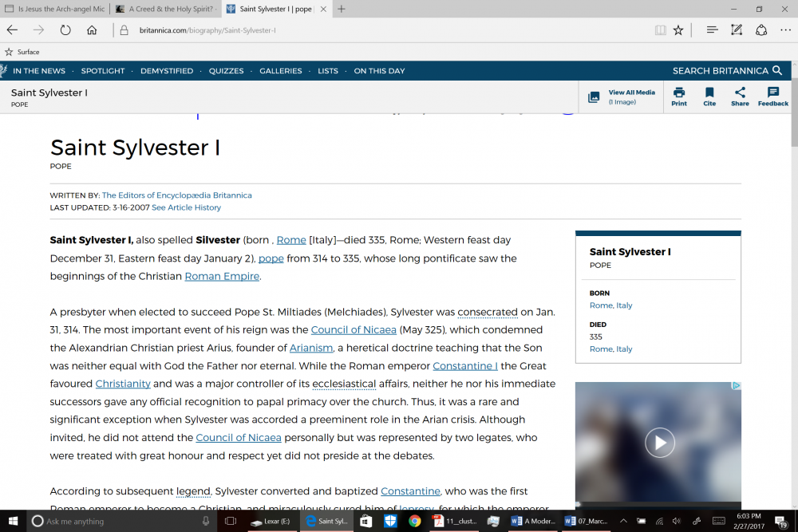The width and height of the screenshot is (798, 532).
Task: Open the 11_dust PDF in taskbar
Action: click(x=455, y=521)
